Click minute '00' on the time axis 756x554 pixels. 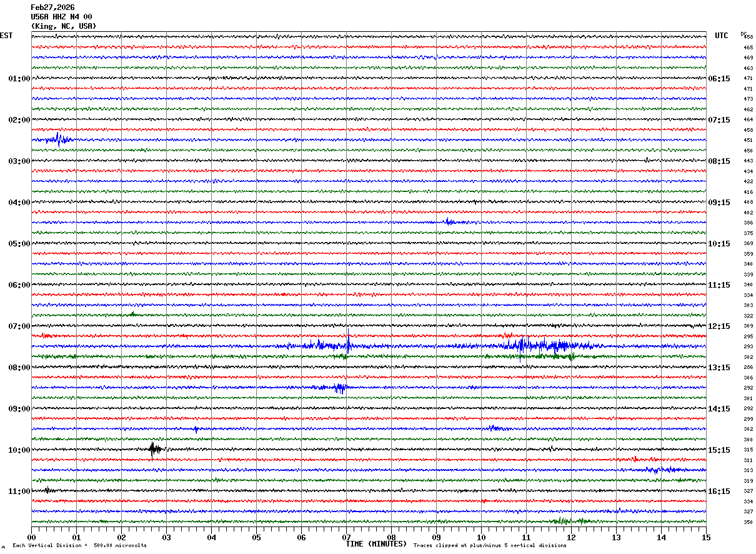pyautogui.click(x=31, y=537)
